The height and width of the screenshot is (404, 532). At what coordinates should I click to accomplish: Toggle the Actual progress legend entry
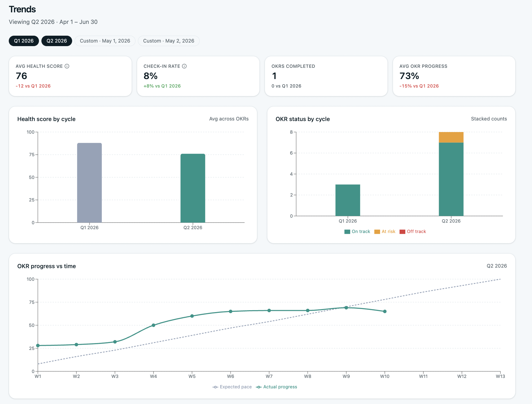coord(276,387)
